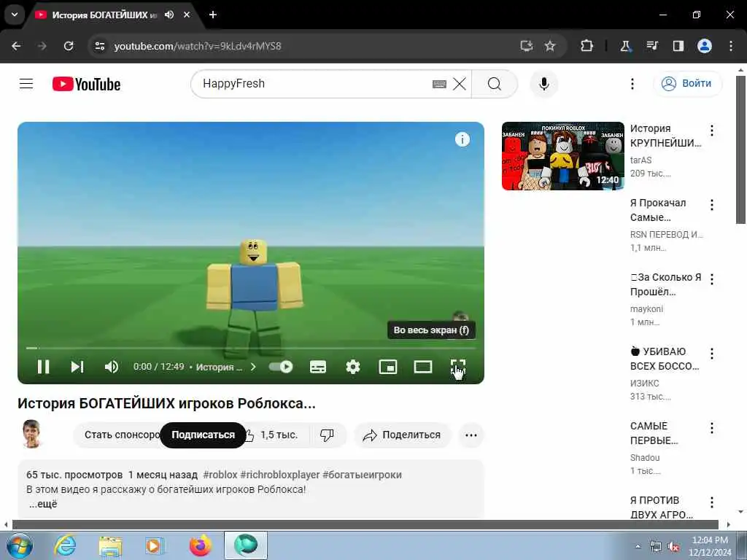This screenshot has width=747, height=560.
Task: Mute the tab audio speaker icon
Action: point(169,15)
